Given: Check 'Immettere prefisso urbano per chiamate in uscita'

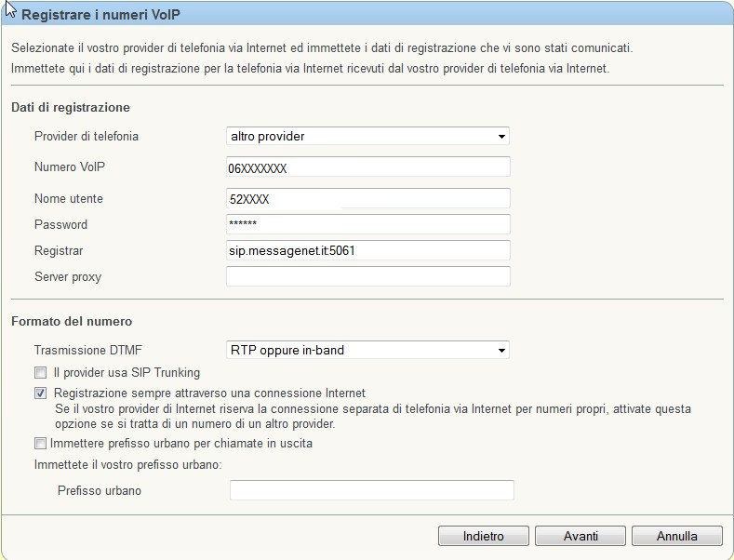Looking at the screenshot, I should (x=41, y=443).
